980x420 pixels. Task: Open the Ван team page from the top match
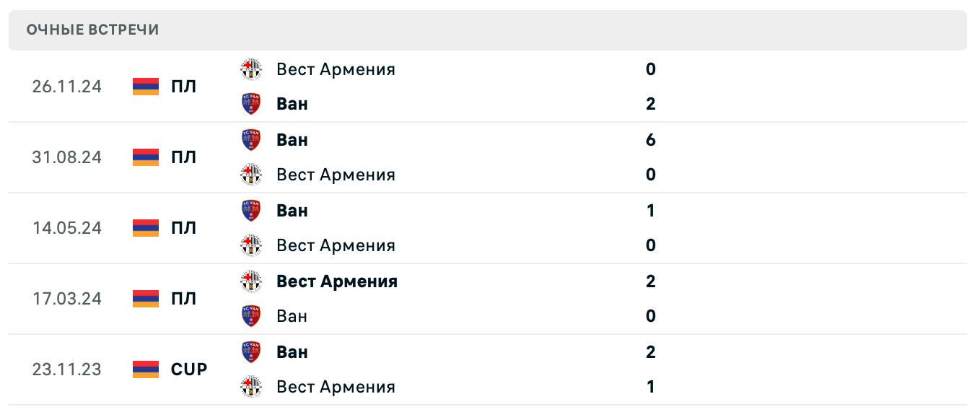click(x=291, y=103)
